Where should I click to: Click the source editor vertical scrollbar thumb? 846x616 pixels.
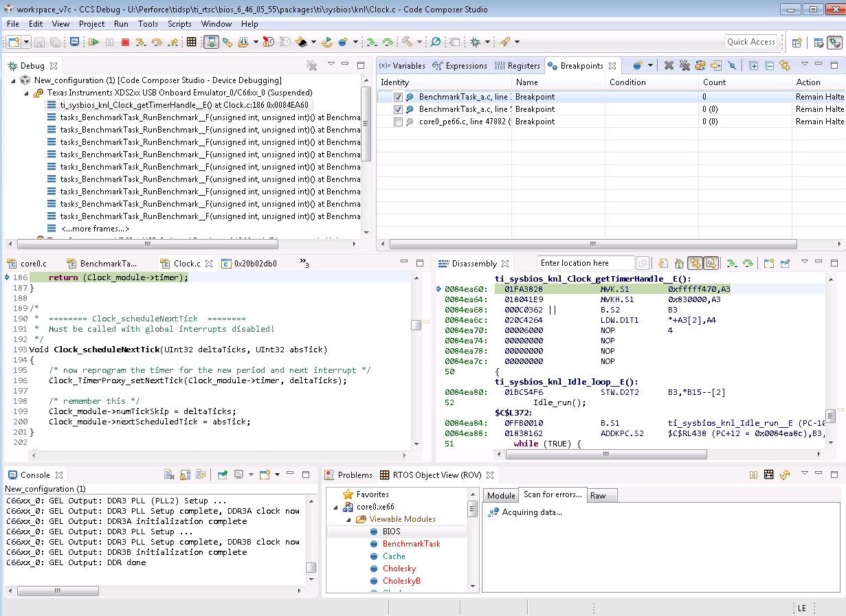pyautogui.click(x=416, y=325)
